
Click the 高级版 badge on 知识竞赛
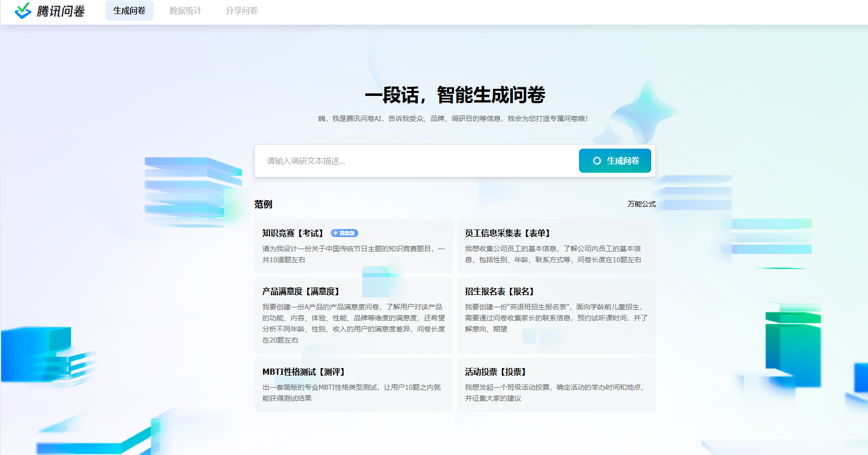click(x=344, y=233)
